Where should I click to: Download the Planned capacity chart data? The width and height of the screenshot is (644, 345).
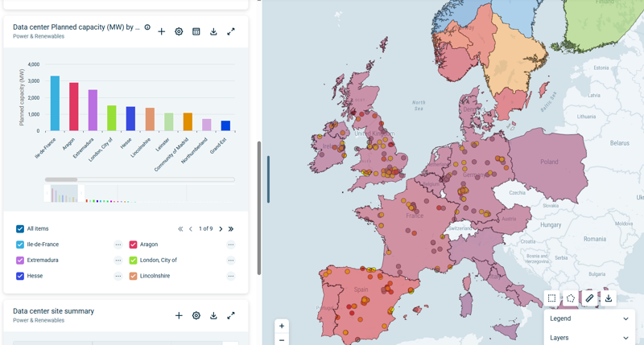(x=213, y=31)
